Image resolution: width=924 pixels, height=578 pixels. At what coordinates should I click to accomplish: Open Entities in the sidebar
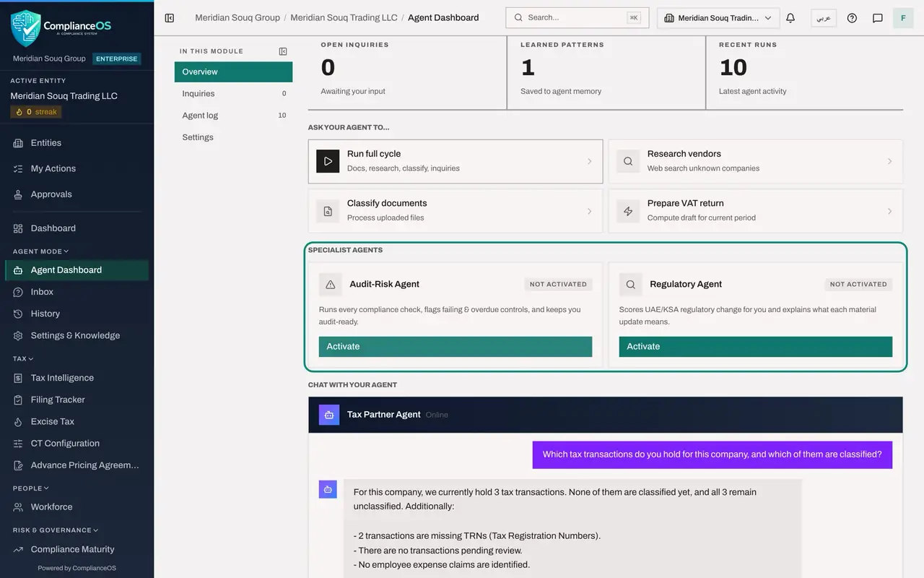point(77,143)
